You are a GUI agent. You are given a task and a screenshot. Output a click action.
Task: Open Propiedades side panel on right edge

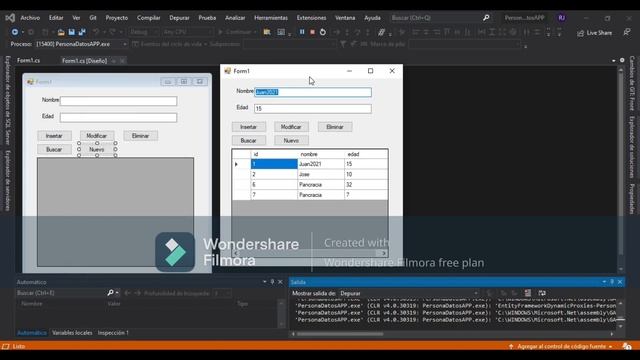(632, 199)
